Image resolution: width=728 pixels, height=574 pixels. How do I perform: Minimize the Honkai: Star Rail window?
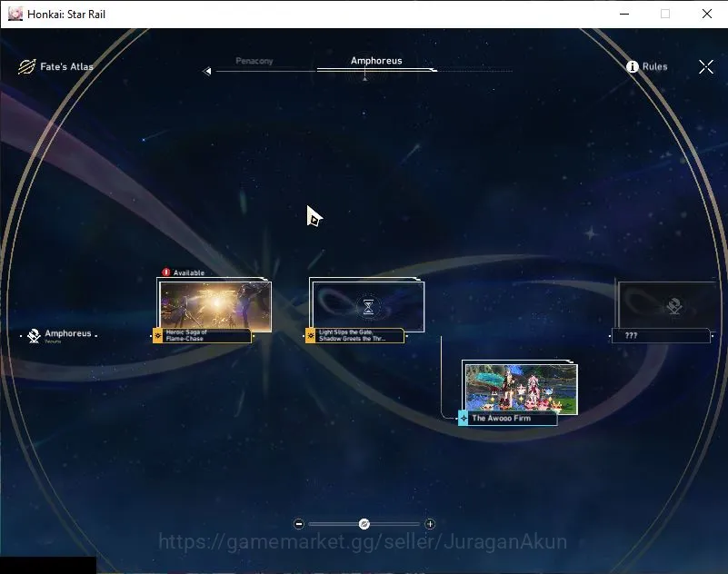(624, 14)
